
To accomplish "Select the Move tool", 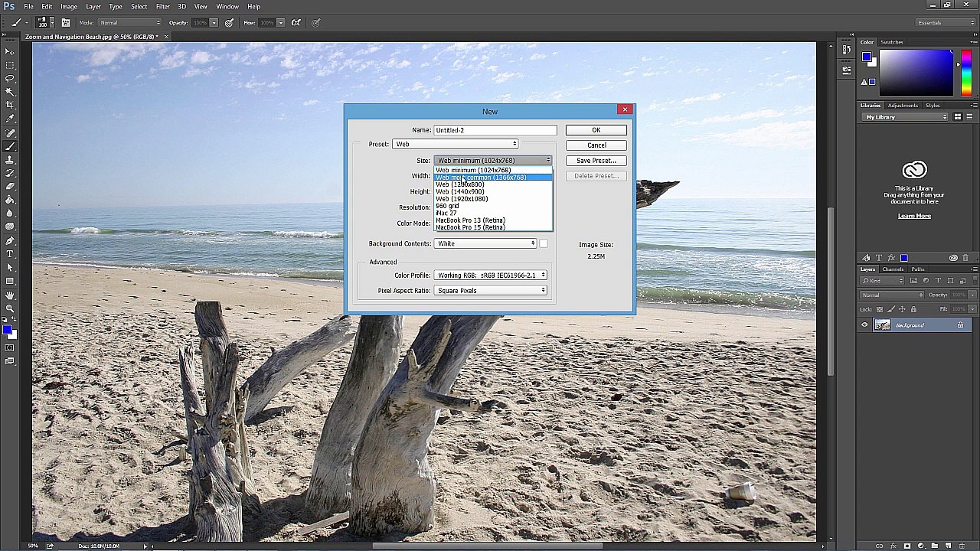I will tap(9, 51).
